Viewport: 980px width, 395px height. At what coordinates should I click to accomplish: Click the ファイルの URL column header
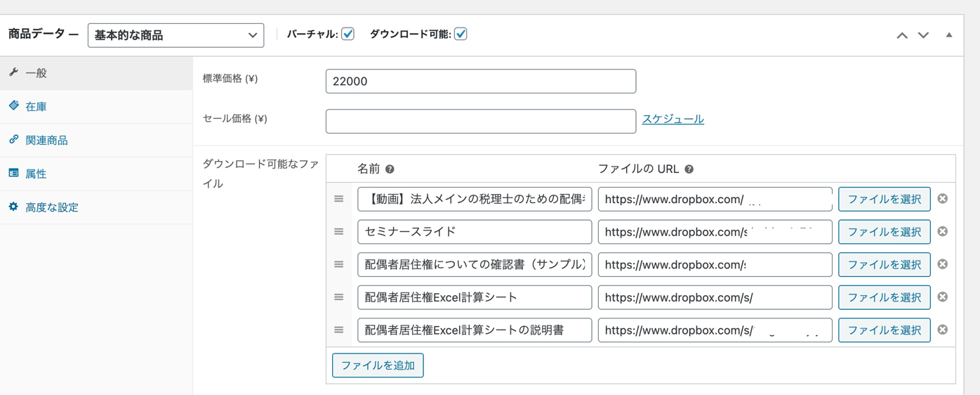[638, 169]
